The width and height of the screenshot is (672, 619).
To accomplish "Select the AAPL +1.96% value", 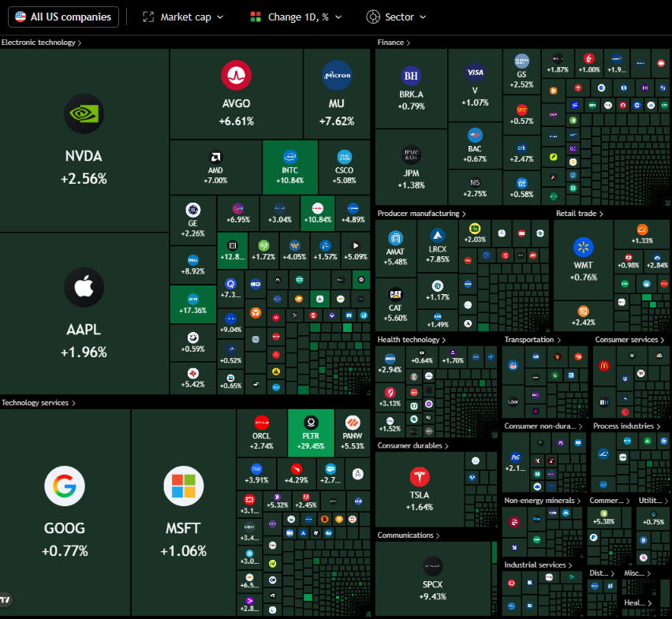I will pos(84,352).
